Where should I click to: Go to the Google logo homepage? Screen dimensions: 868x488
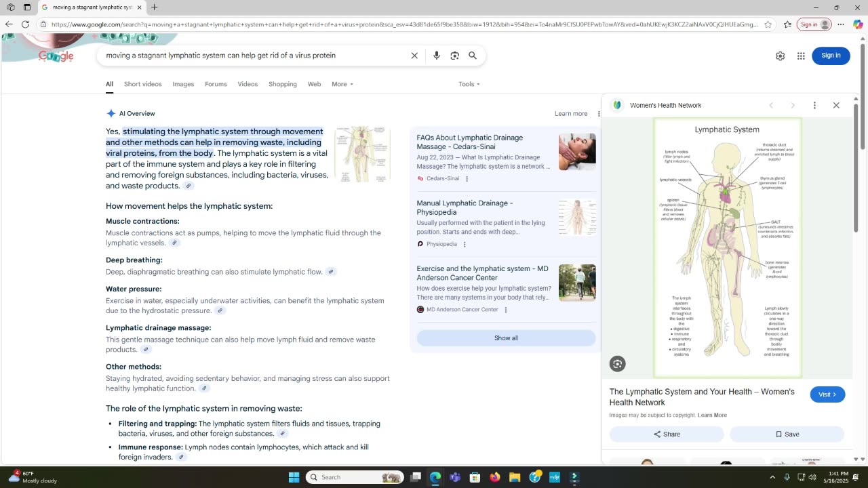click(x=56, y=56)
